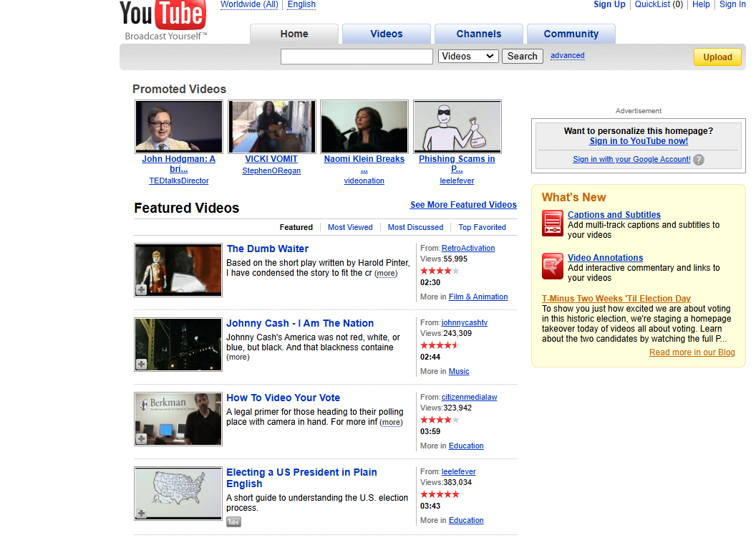Click Sign in with your Google Account!
This screenshot has width=756, height=538.
coord(631,159)
